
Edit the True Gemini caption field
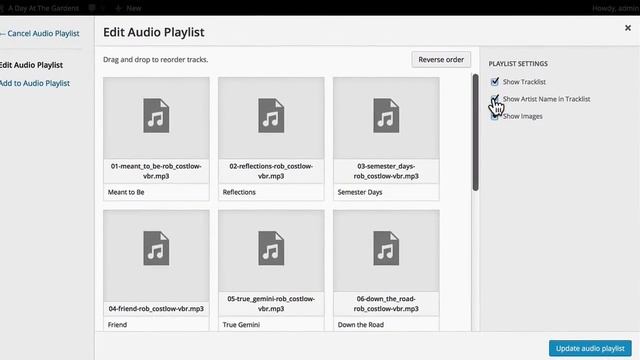click(x=271, y=324)
